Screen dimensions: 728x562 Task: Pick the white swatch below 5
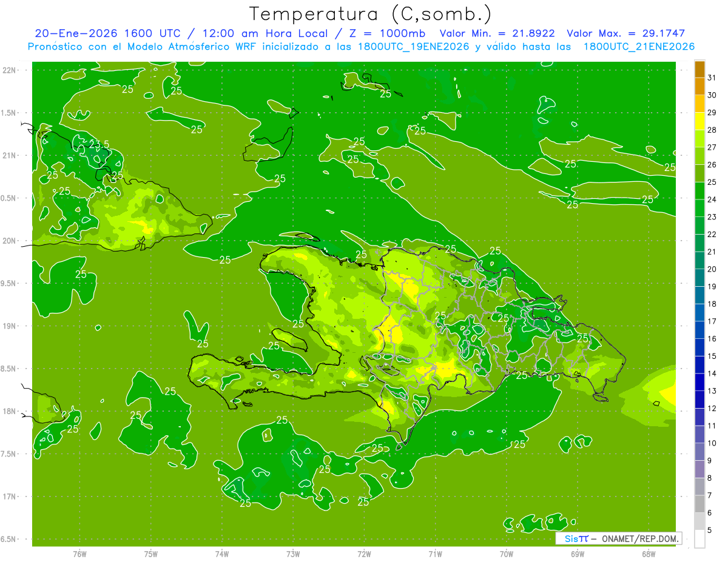699,539
